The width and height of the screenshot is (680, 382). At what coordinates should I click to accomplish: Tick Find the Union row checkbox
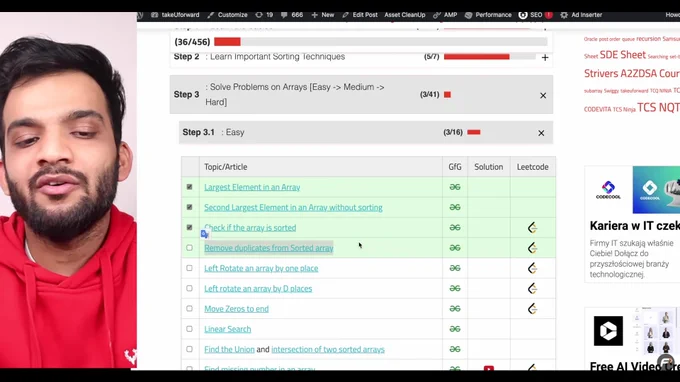190,349
